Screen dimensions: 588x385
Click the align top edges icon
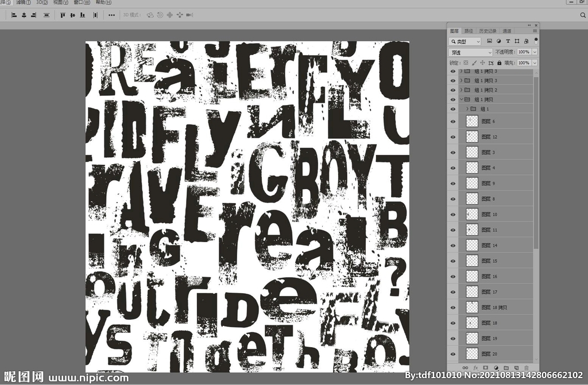63,15
